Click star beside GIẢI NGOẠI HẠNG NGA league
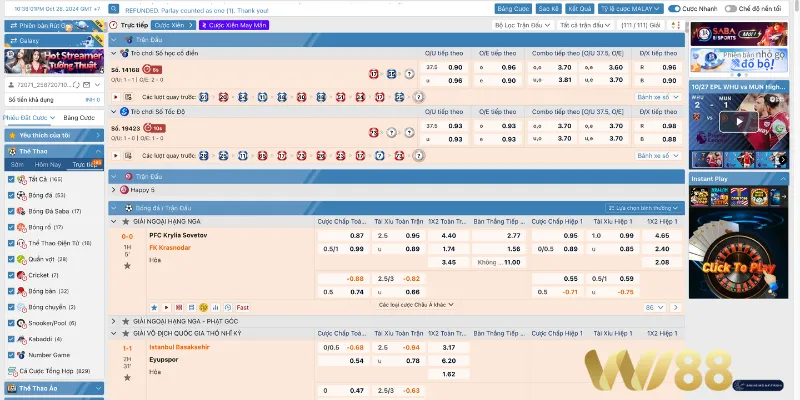Viewport: 800px width, 400px height. pos(126,221)
